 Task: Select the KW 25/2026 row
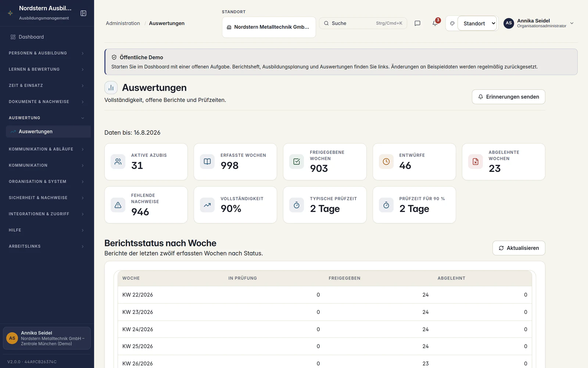[x=325, y=346]
